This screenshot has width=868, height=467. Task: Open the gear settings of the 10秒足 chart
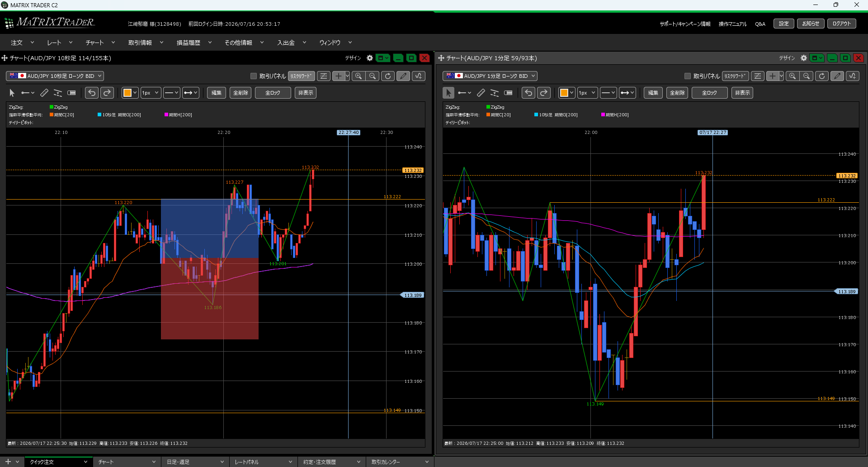[370, 58]
